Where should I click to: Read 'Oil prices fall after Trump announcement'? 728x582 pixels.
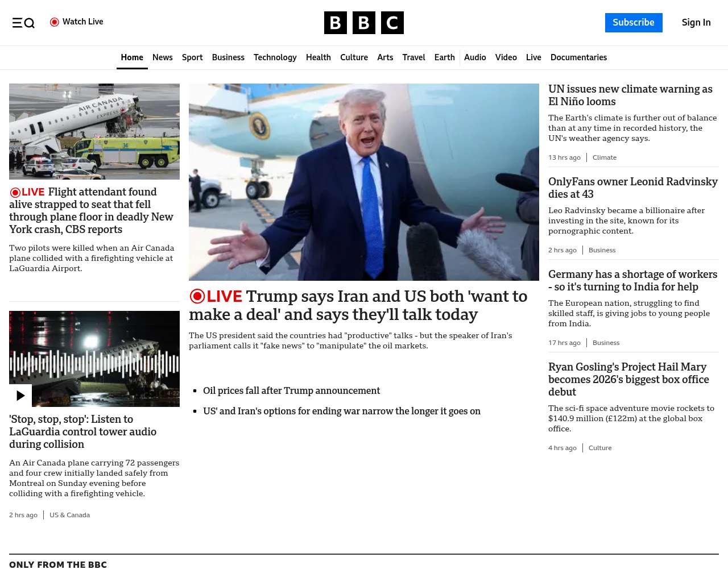tap(291, 390)
